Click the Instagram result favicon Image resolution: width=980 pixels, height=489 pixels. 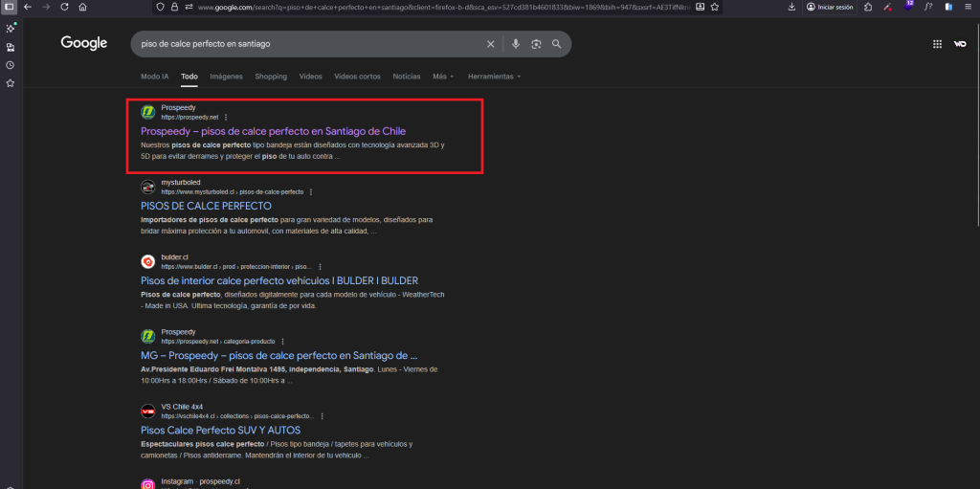[147, 484]
